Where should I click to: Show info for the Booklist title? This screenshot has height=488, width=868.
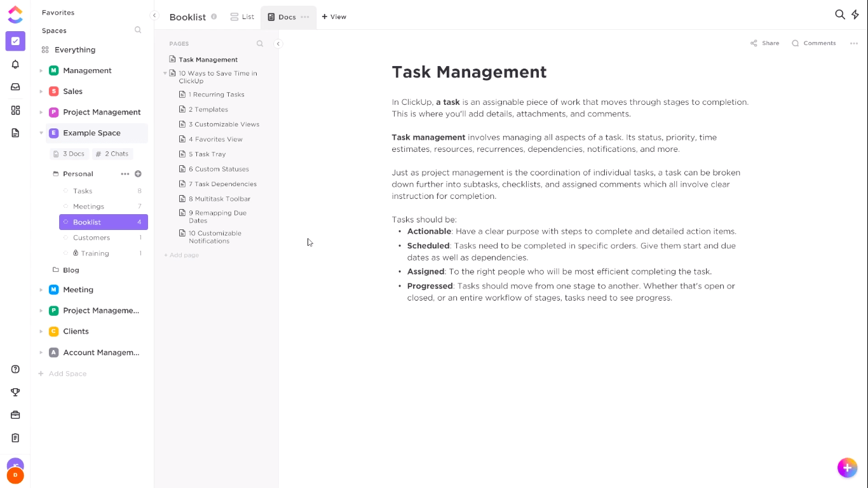(x=214, y=17)
